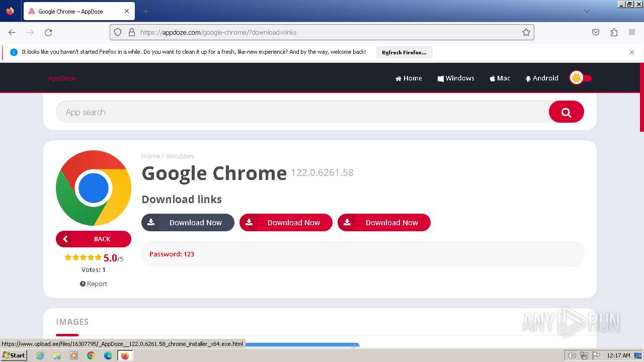Dismiss the Refresh Firefox notification bar
The width and height of the screenshot is (644, 362).
pos(632,52)
